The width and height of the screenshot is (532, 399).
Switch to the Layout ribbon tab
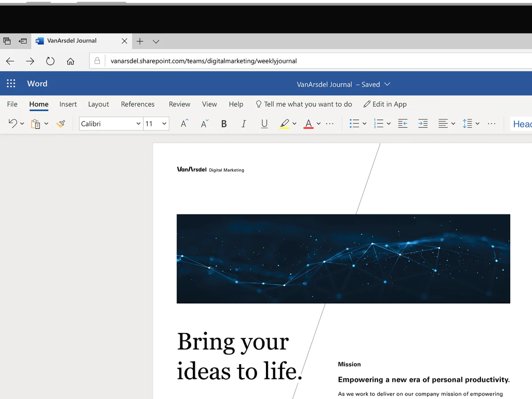(98, 104)
